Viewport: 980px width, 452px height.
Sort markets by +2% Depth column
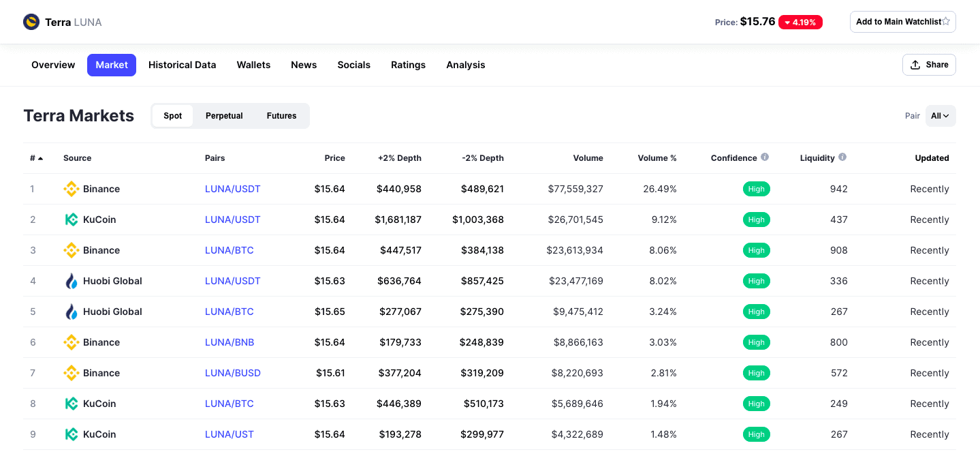click(400, 158)
